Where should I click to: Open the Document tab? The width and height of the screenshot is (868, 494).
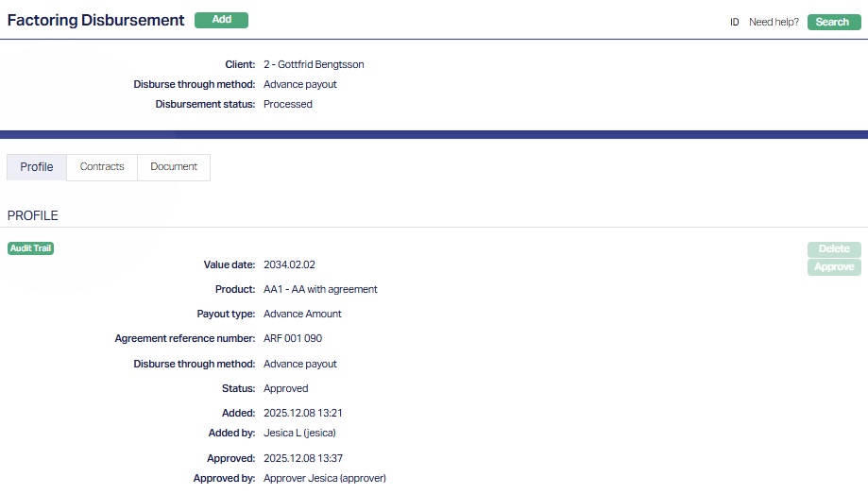click(x=174, y=167)
